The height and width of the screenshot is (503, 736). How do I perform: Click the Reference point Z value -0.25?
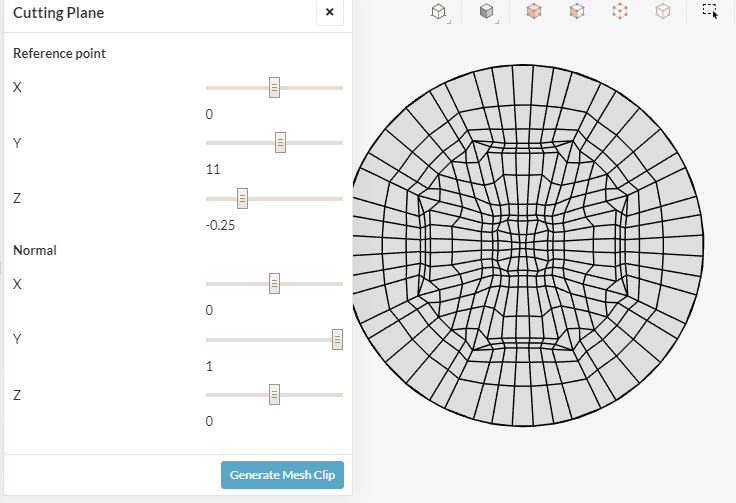[x=220, y=225]
